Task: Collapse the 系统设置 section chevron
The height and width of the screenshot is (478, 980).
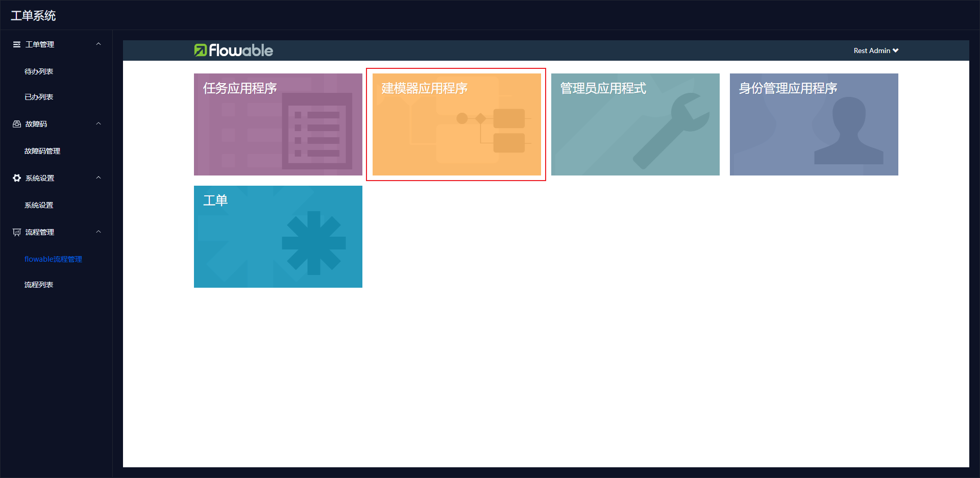Action: click(x=99, y=178)
